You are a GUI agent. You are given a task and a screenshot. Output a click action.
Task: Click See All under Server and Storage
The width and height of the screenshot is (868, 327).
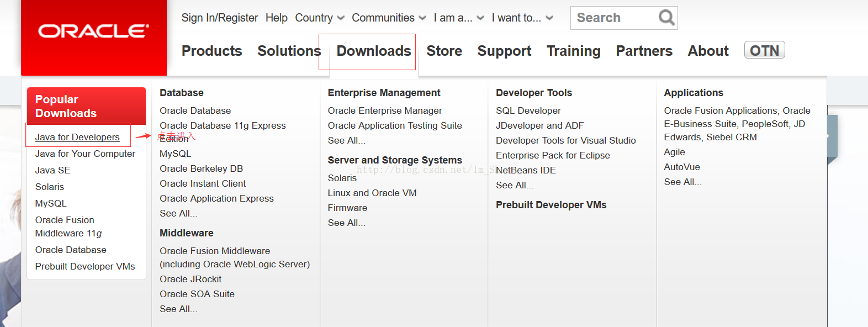coord(347,223)
